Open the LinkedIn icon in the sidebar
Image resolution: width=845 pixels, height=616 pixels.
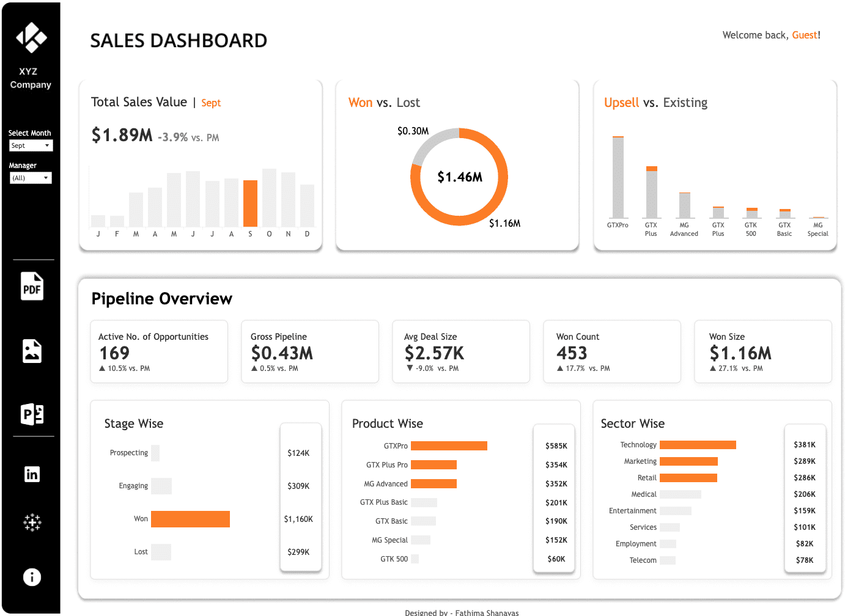click(32, 474)
